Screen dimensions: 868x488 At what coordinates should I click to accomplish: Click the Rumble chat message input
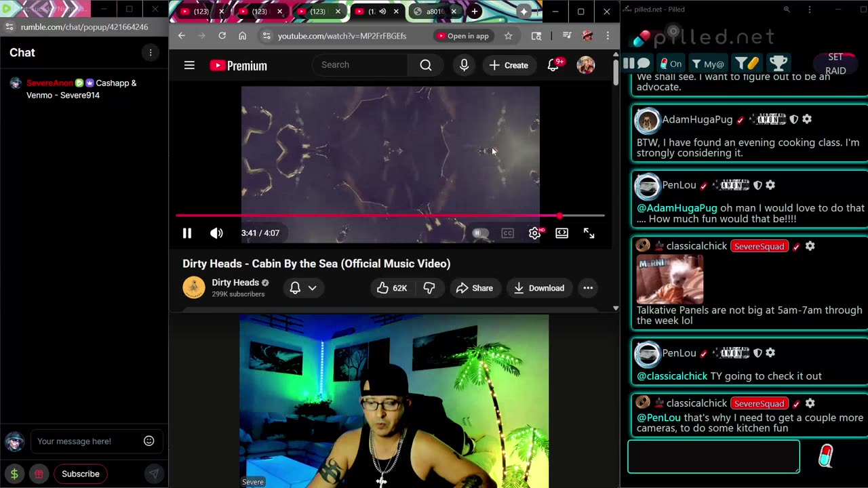pyautogui.click(x=86, y=441)
